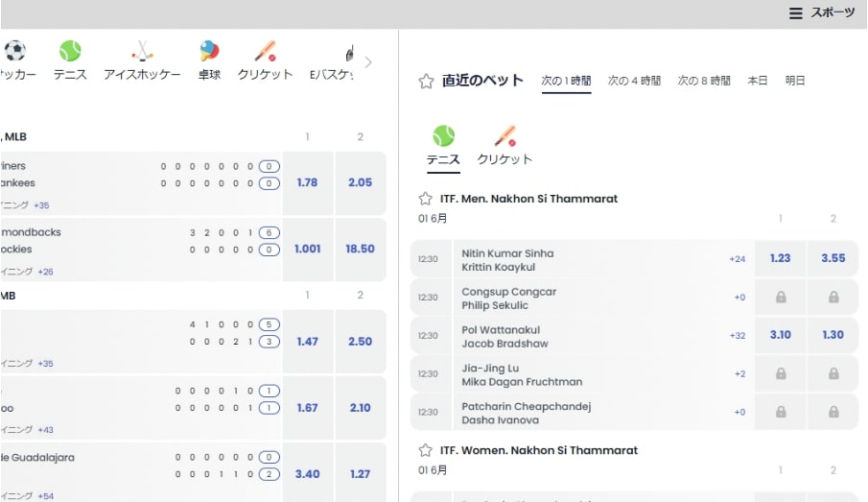Image resolution: width=868 pixels, height=502 pixels.
Task: Click locked second odds for Jia-Jing Lu match
Action: point(833,374)
